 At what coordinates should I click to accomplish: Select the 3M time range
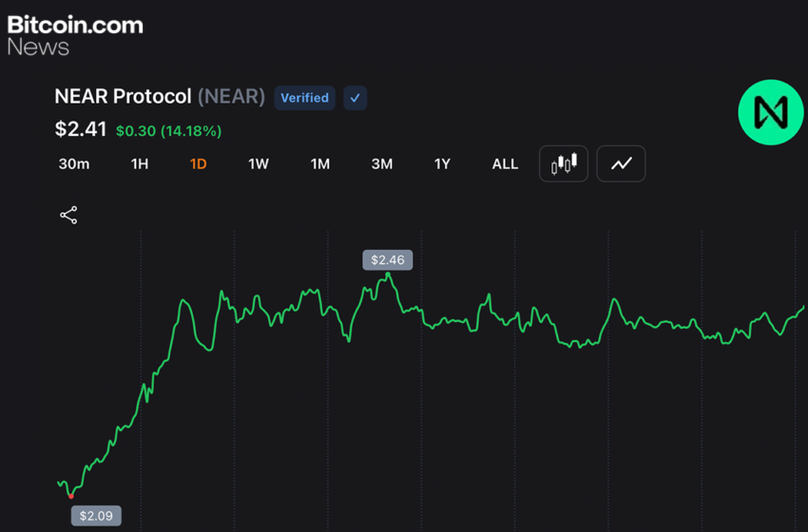pos(382,163)
